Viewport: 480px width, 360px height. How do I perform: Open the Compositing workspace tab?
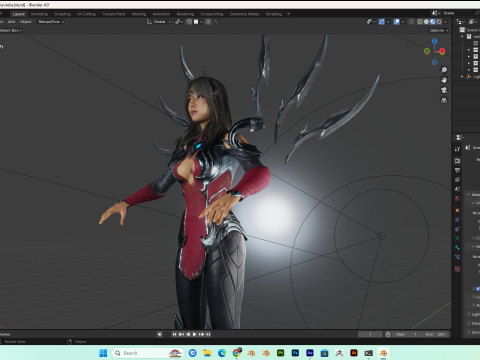[212, 14]
